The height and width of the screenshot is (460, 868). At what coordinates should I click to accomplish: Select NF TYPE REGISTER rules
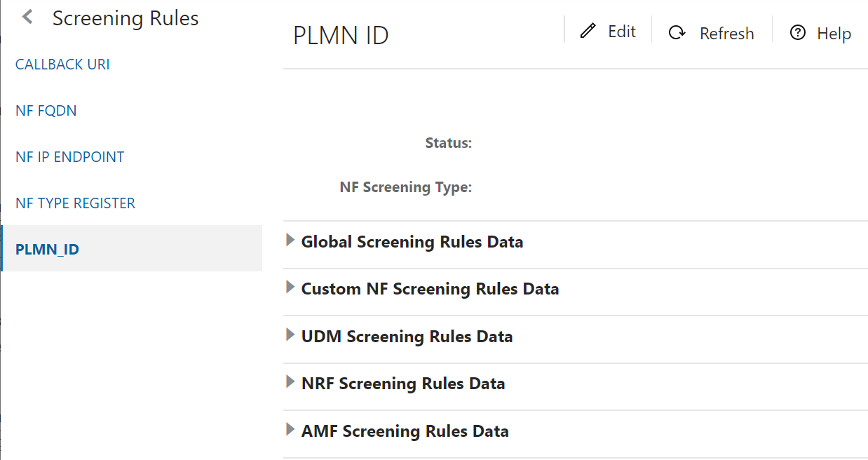pyautogui.click(x=75, y=203)
